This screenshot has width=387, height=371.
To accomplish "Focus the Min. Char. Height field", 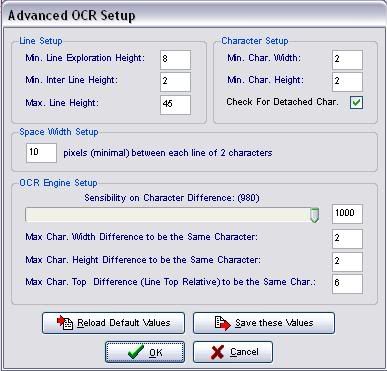I will (347, 82).
